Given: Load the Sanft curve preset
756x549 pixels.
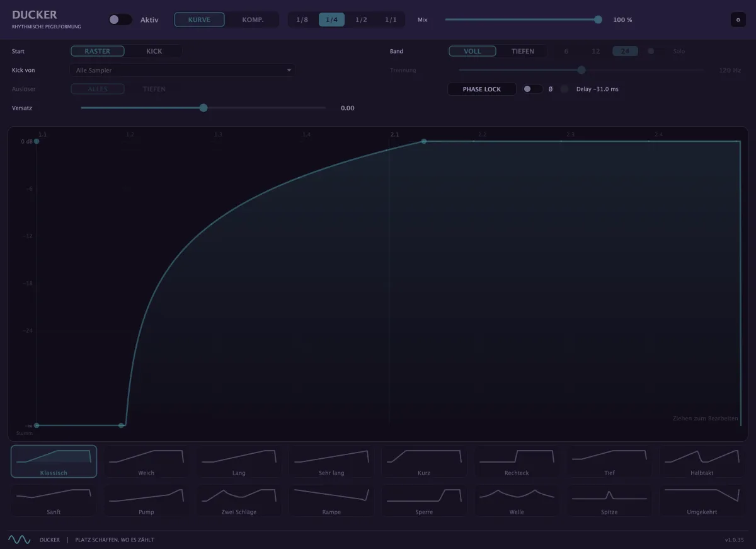Looking at the screenshot, I should click(54, 500).
